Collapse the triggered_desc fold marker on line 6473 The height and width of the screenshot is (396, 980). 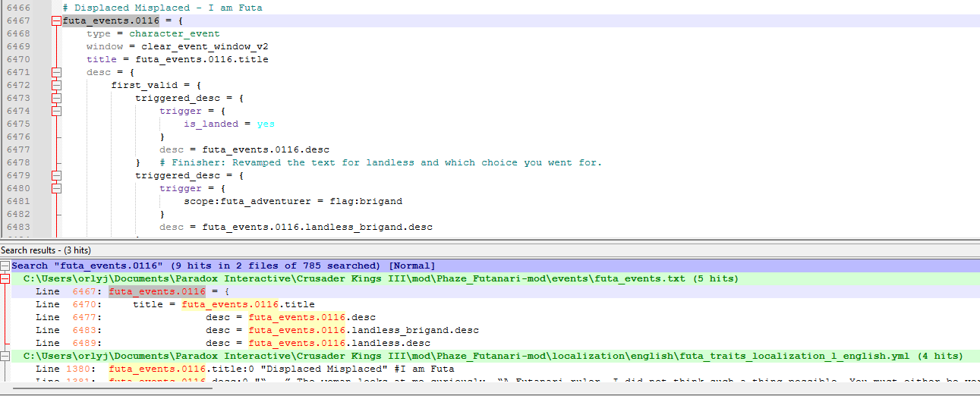tap(56, 98)
